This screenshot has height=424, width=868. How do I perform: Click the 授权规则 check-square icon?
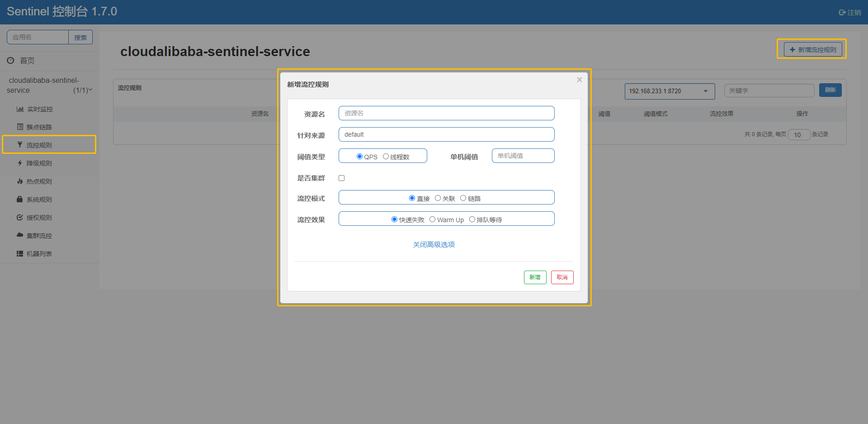pos(20,217)
